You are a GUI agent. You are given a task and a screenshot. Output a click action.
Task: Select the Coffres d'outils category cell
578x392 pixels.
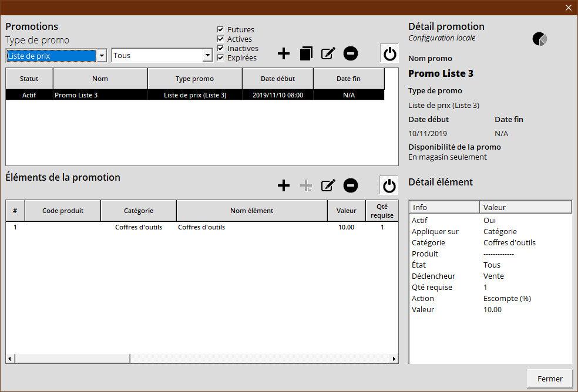click(139, 227)
